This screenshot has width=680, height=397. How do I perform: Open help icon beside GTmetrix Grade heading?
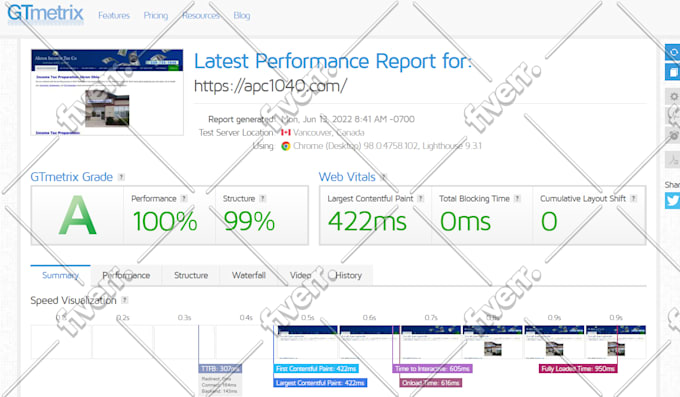tap(121, 177)
